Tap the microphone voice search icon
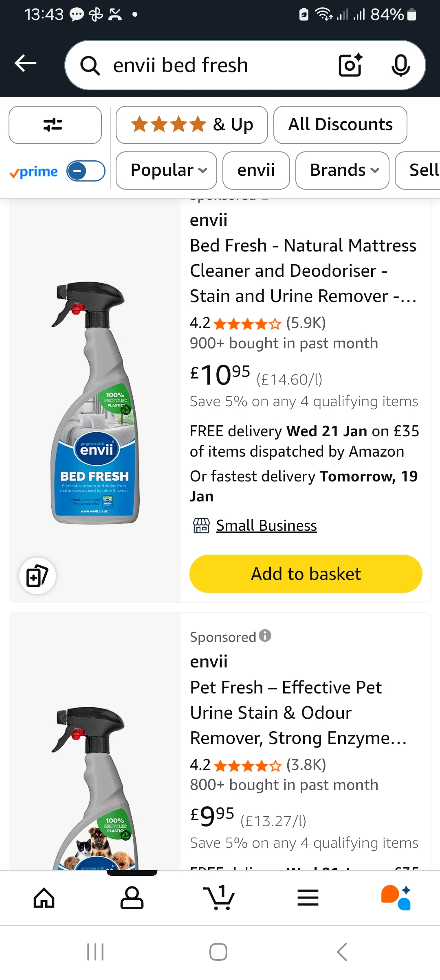 point(400,65)
